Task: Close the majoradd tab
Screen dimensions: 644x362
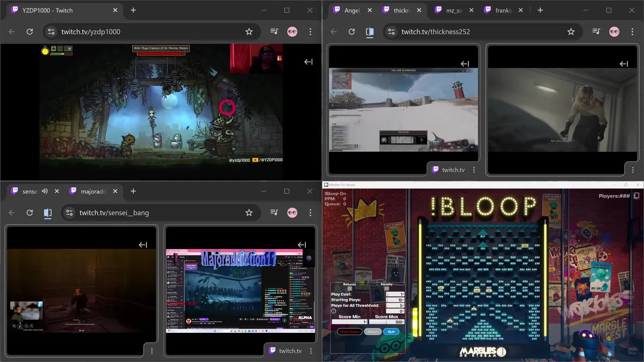Action: coord(115,191)
